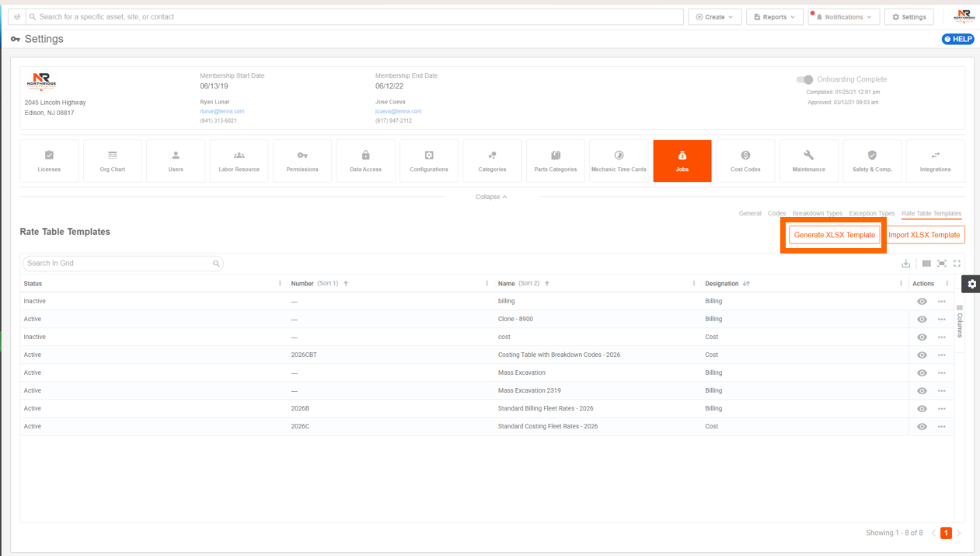
Task: Open the Reports dropdown
Action: (x=775, y=16)
